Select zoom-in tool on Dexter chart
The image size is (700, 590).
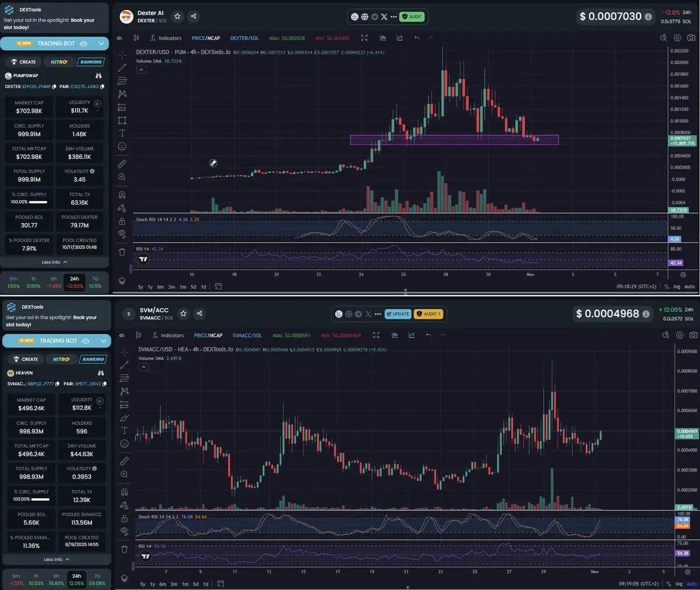click(122, 177)
